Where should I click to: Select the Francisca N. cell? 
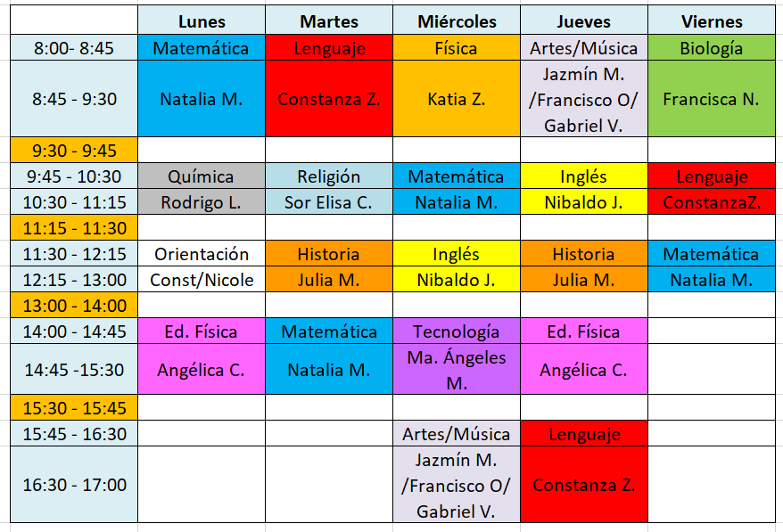coord(711,99)
